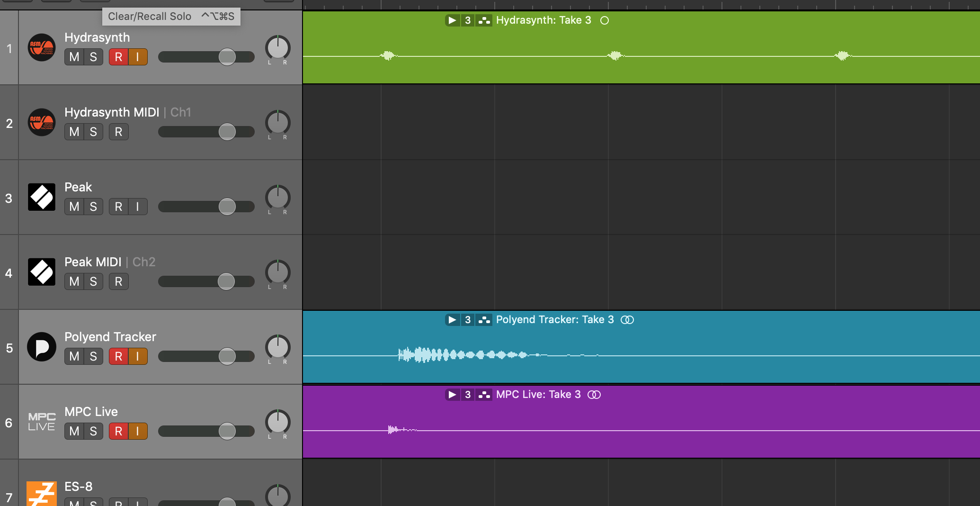Solo the Hydrasynth MIDI track

pos(93,132)
